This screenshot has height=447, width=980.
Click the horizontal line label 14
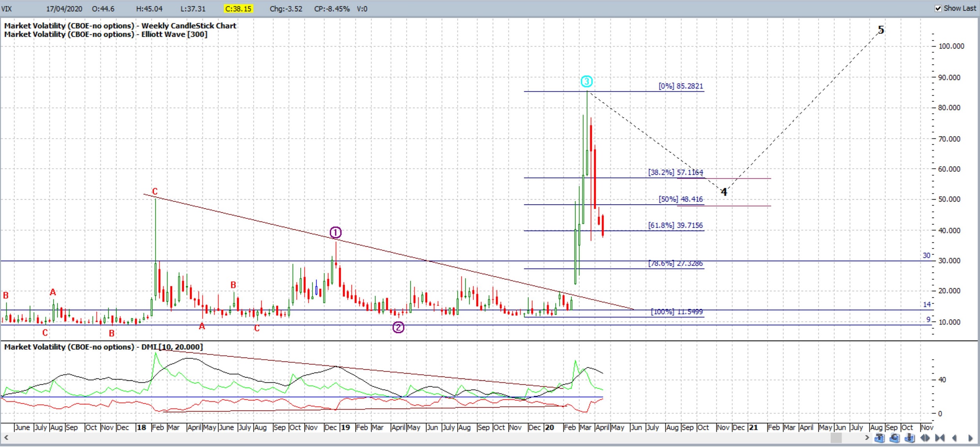pos(927,304)
